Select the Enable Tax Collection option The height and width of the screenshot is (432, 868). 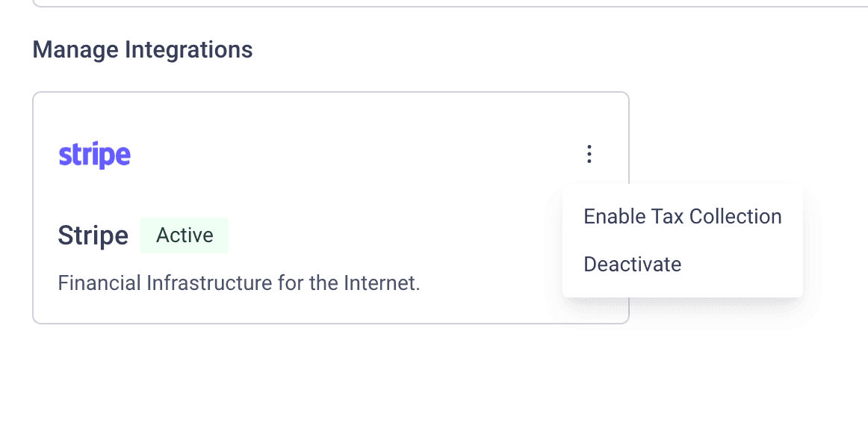pyautogui.click(x=682, y=216)
